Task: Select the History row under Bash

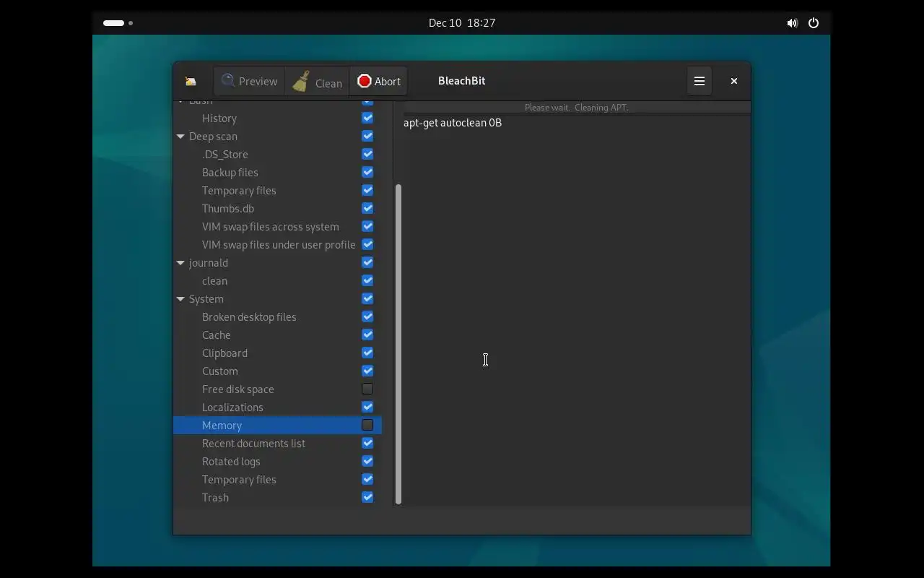Action: coord(277,118)
